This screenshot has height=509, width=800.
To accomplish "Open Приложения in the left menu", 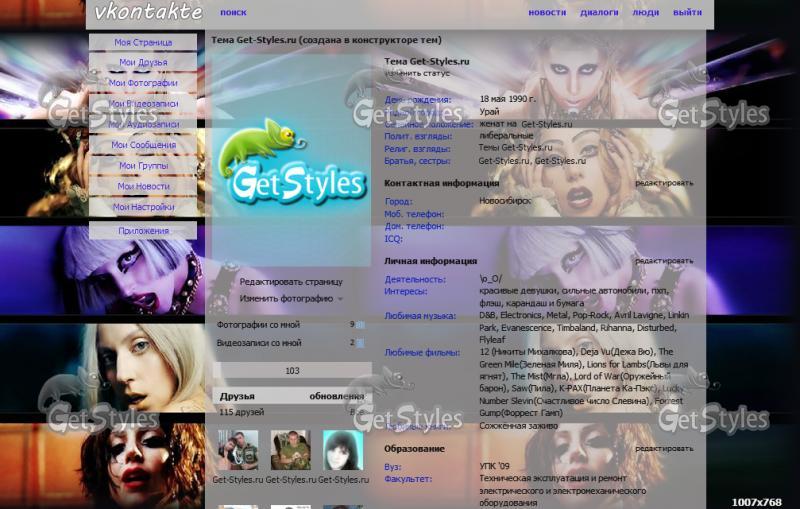I will [x=143, y=231].
